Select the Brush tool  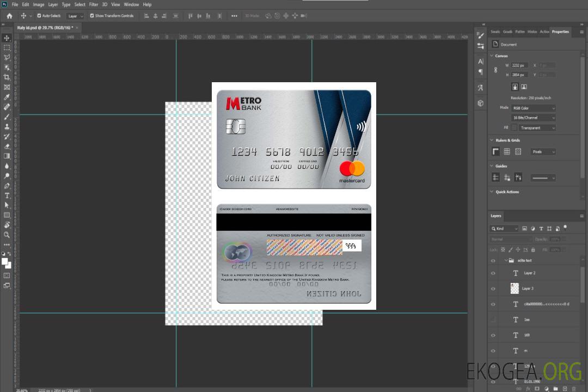(7, 117)
